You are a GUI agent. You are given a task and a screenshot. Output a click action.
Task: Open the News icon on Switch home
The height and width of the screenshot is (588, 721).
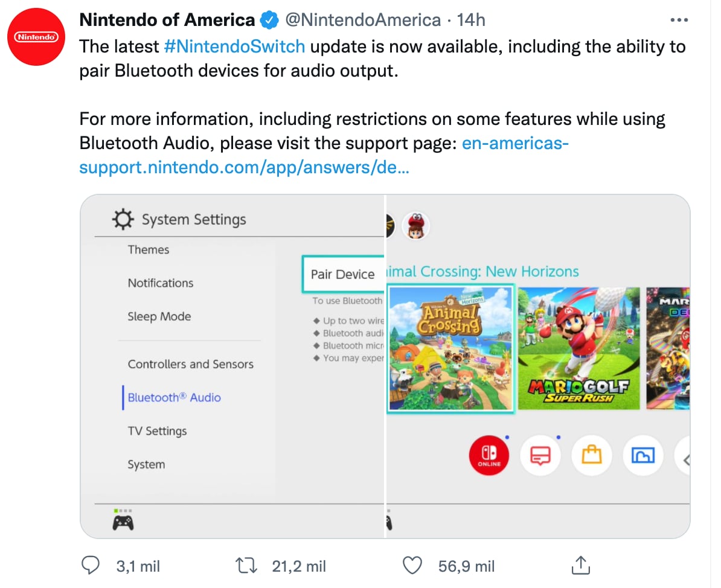click(540, 456)
